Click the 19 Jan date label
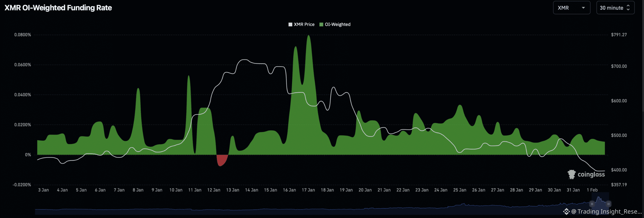Viewport: 644px width, 218px height. tap(346, 190)
